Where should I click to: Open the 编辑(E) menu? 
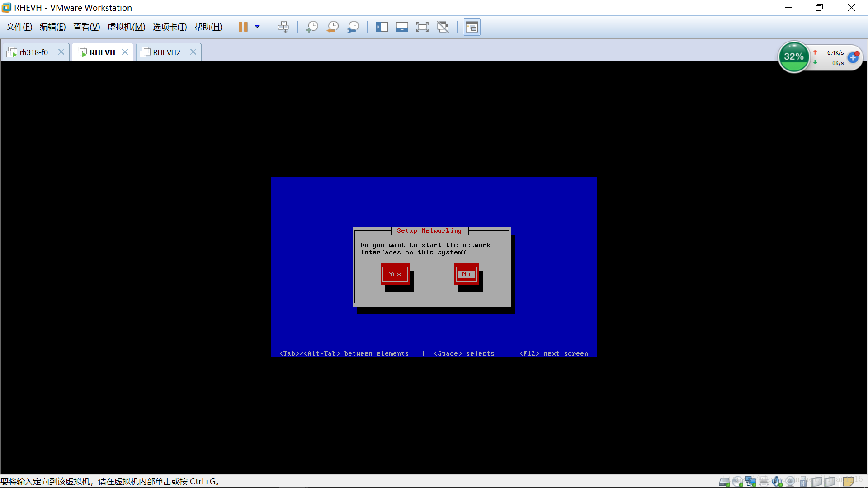click(x=53, y=27)
